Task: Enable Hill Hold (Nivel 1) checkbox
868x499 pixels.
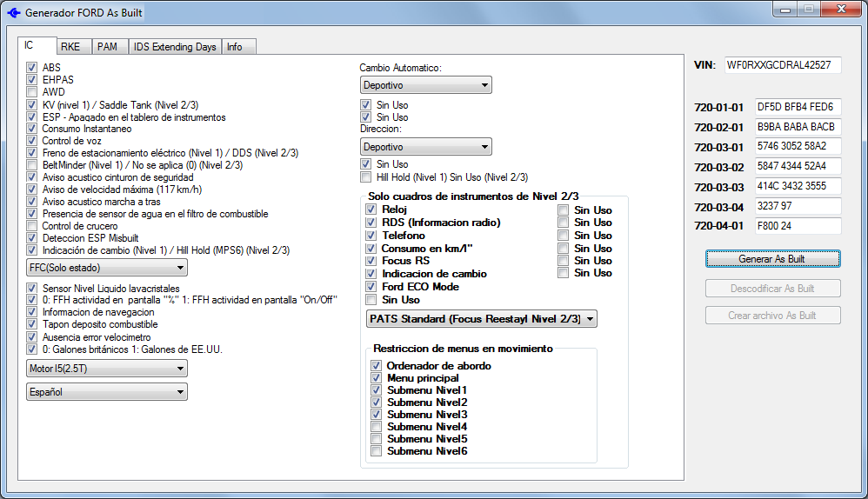Action: click(x=366, y=176)
